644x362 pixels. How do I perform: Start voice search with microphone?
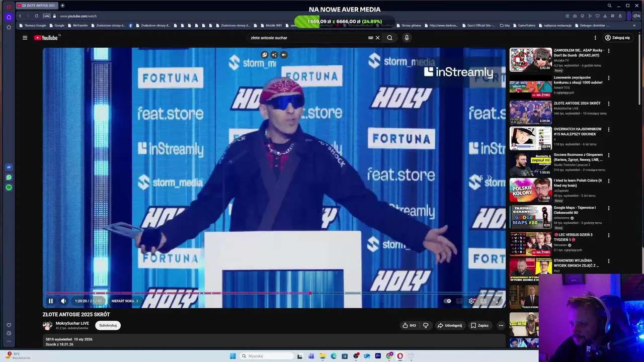tap(407, 38)
